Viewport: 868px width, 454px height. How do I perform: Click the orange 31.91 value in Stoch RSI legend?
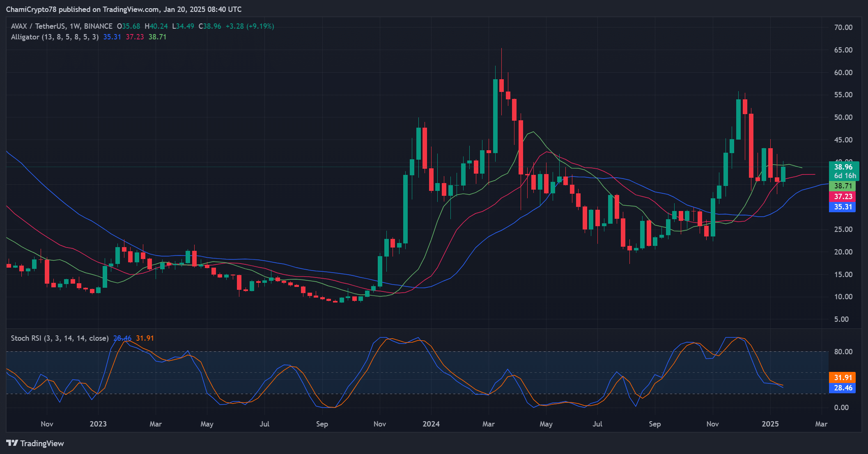point(145,338)
